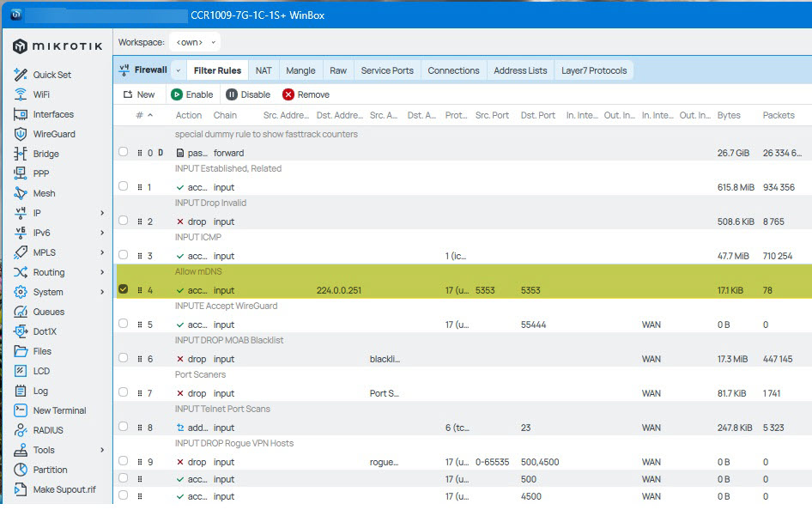This screenshot has width=812, height=528.
Task: Open the Workspace <own> dropdown
Action: [x=195, y=42]
